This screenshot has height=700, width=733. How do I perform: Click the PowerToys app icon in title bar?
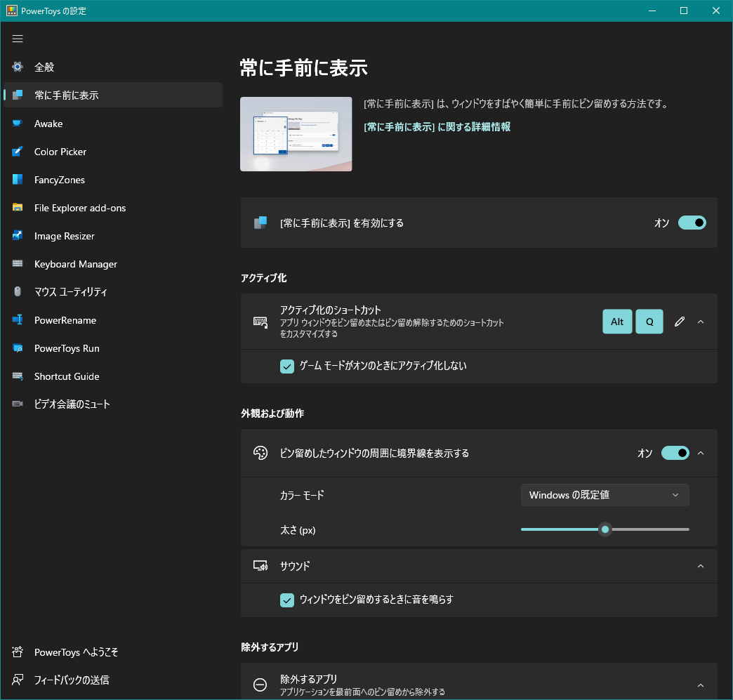[12, 11]
